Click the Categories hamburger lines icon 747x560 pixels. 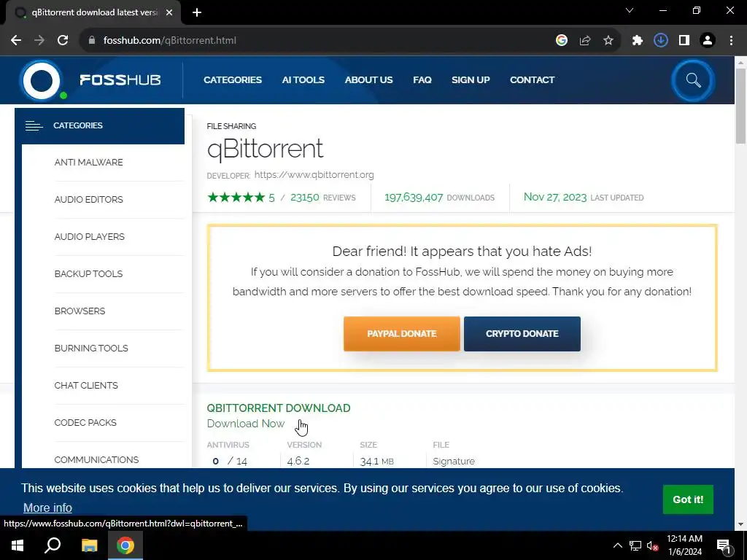(x=34, y=125)
